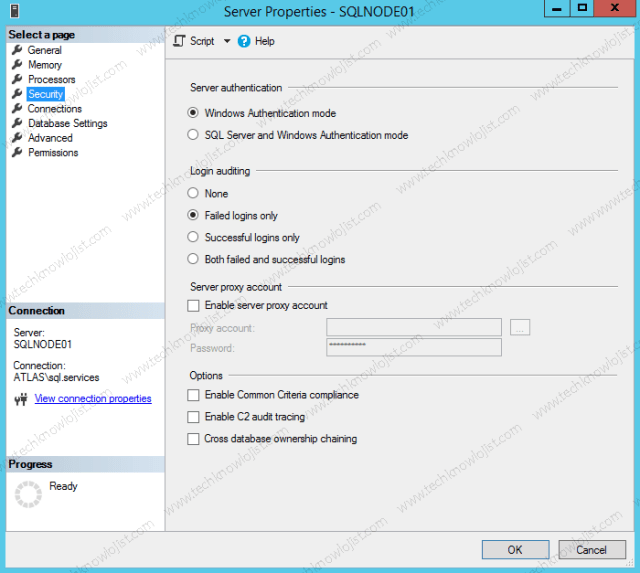Image resolution: width=640 pixels, height=573 pixels.
Task: Click the Script button label
Action: (x=202, y=41)
